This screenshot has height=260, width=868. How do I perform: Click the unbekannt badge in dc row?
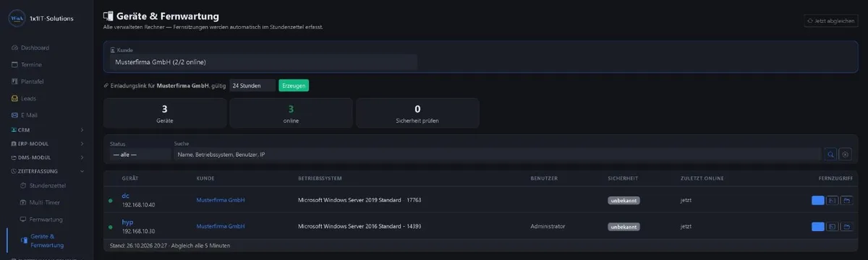(x=624, y=200)
